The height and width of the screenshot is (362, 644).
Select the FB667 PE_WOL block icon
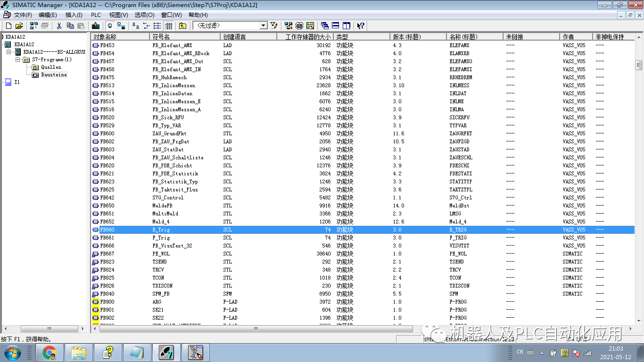[x=95, y=254]
